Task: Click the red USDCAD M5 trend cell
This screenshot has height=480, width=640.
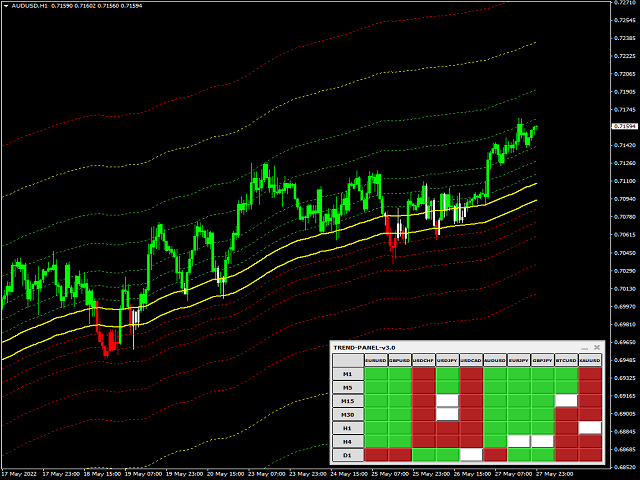Action: coord(471,387)
